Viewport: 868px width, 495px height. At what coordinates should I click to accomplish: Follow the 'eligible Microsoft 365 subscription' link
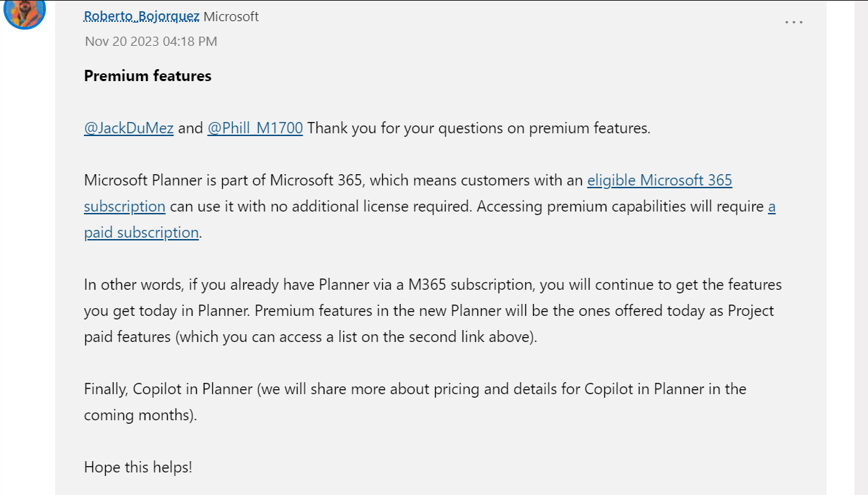click(x=659, y=181)
